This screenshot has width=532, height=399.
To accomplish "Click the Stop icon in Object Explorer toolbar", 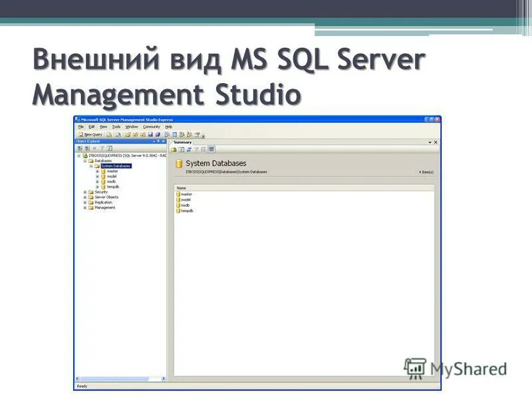I will (94, 148).
